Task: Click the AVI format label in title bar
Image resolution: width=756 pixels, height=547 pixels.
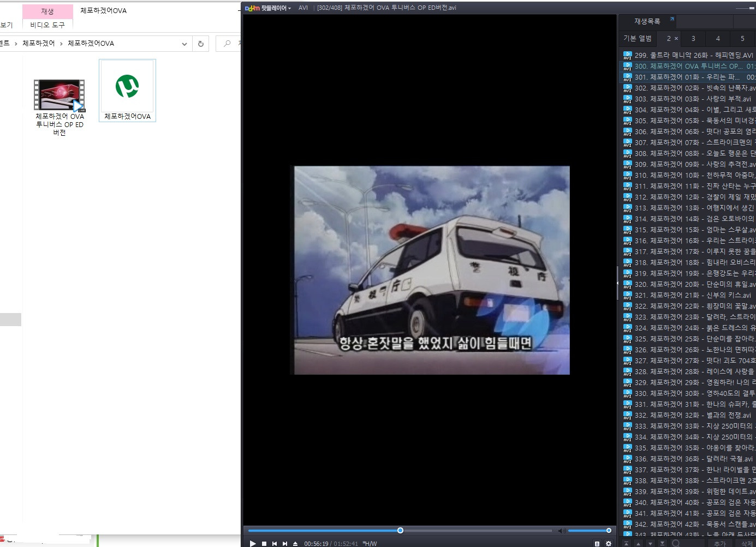Action: point(303,8)
